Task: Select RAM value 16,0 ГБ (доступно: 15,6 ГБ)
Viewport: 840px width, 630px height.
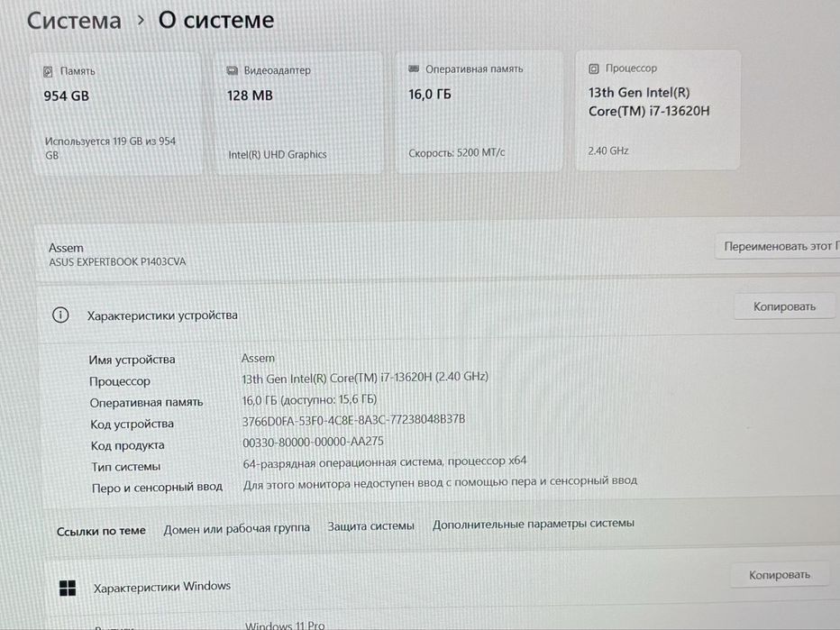Action: coord(309,399)
